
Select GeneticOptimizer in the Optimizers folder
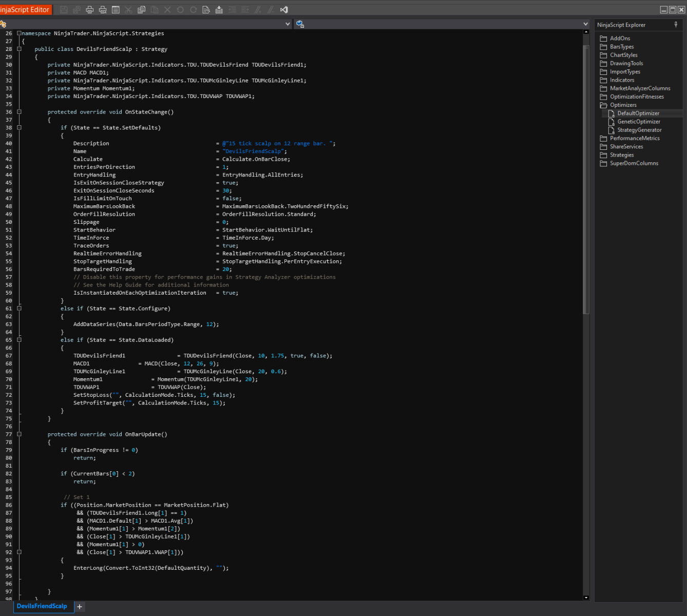[638, 122]
